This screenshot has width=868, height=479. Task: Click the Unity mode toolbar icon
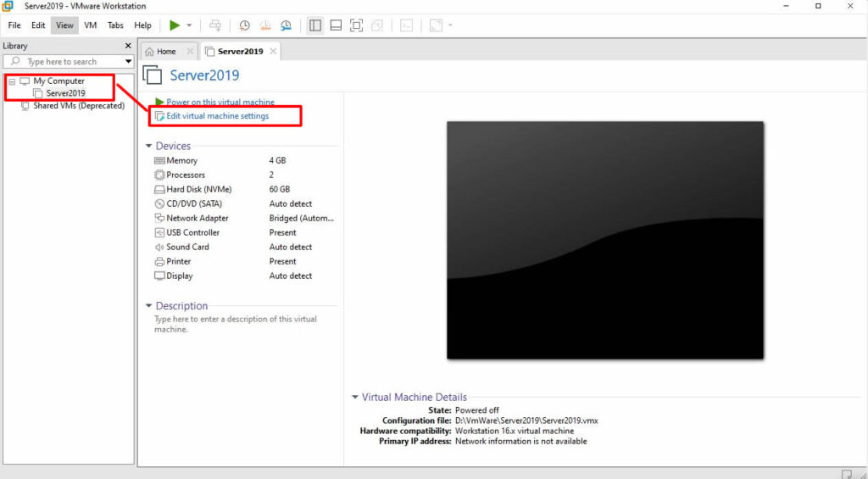(377, 25)
